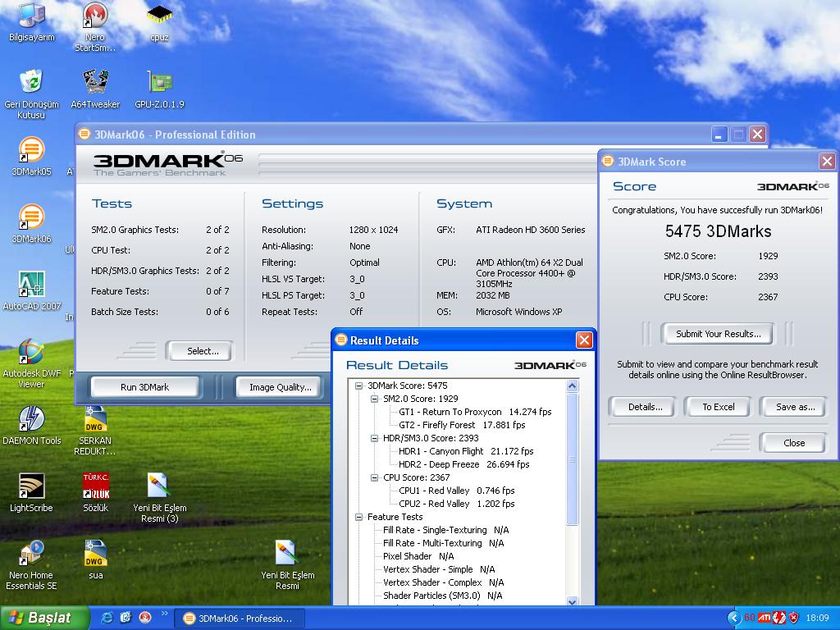The image size is (840, 630).
Task: Open GPU-Z.0.1.9 desktop icon
Action: point(160,89)
